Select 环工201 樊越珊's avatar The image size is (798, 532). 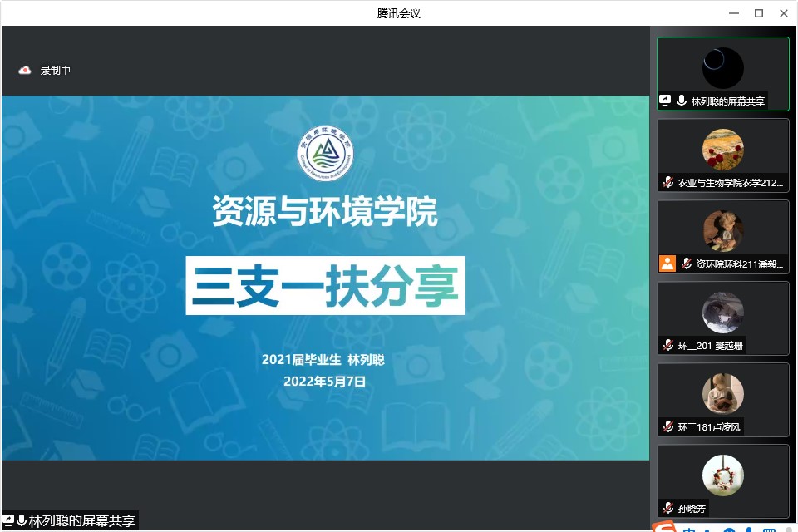coord(722,313)
